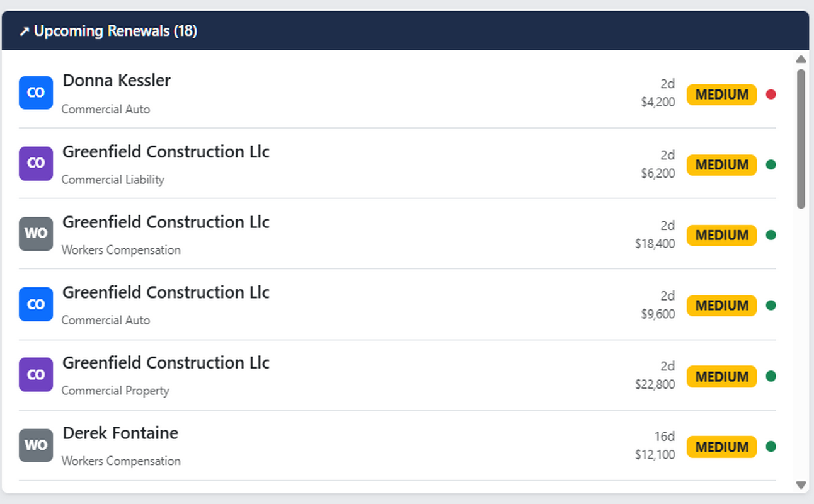This screenshot has height=504, width=814.
Task: Select the $9,600 Commercial Auto renewal amount
Action: (x=658, y=314)
